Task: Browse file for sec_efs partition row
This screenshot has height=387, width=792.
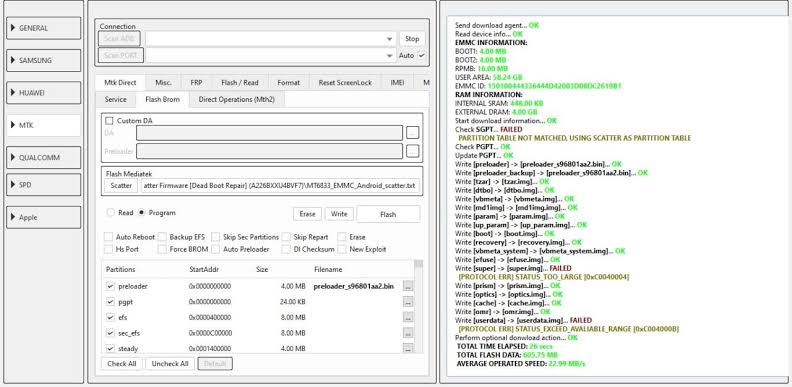Action: [408, 333]
